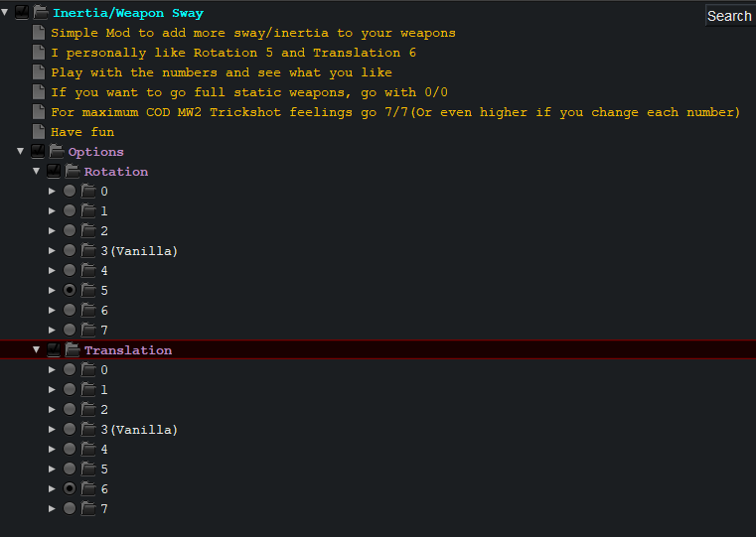Click the document icon beside "Simple Mod" line

(x=39, y=33)
